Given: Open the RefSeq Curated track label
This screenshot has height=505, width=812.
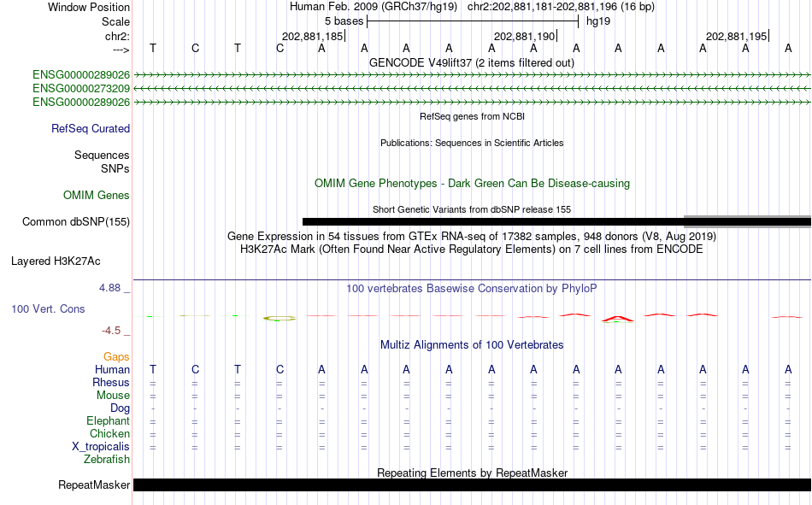Looking at the screenshot, I should (90, 128).
